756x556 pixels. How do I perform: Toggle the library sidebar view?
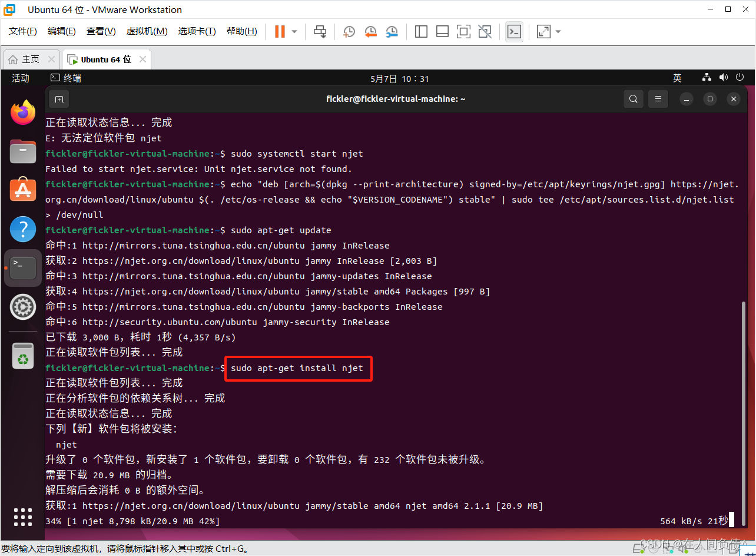tap(421, 31)
